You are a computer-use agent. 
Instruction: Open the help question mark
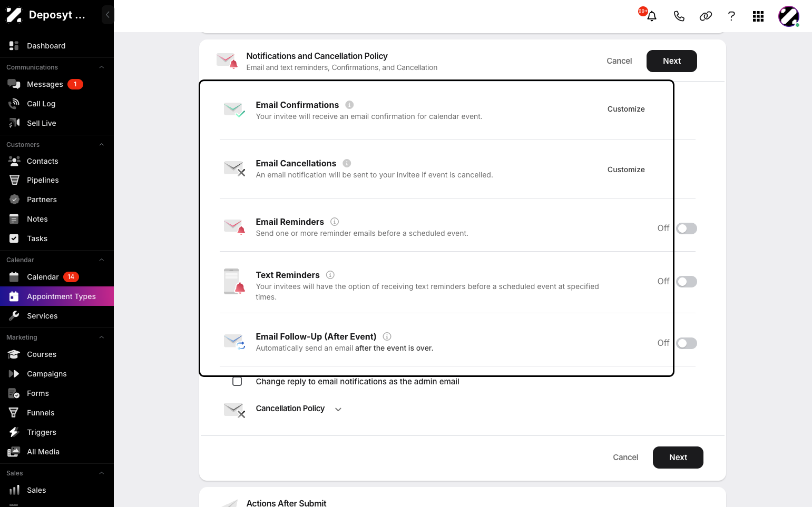(731, 16)
